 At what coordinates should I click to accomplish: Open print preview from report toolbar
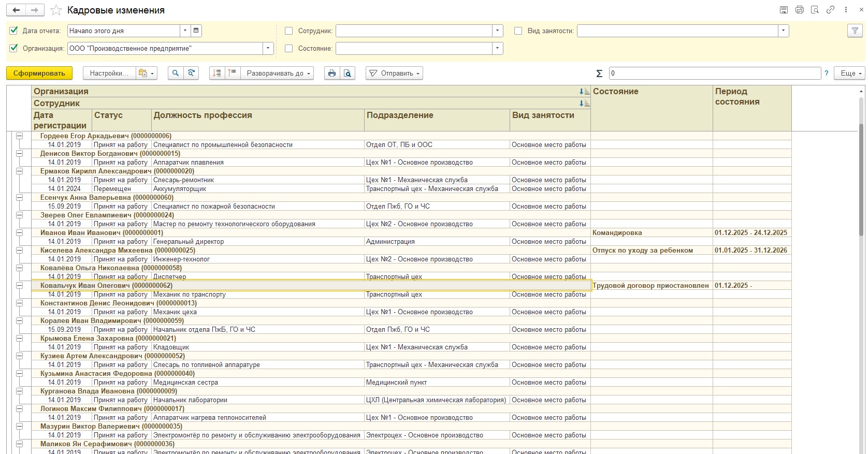[x=348, y=74]
